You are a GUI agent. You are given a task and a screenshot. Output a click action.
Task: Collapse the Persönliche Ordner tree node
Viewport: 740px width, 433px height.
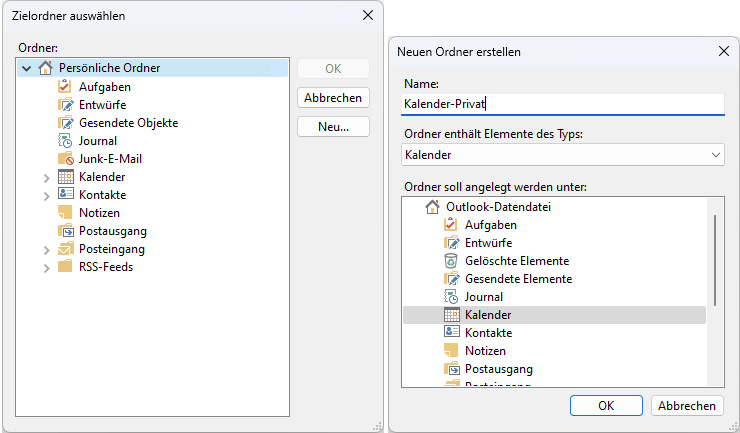(x=27, y=69)
